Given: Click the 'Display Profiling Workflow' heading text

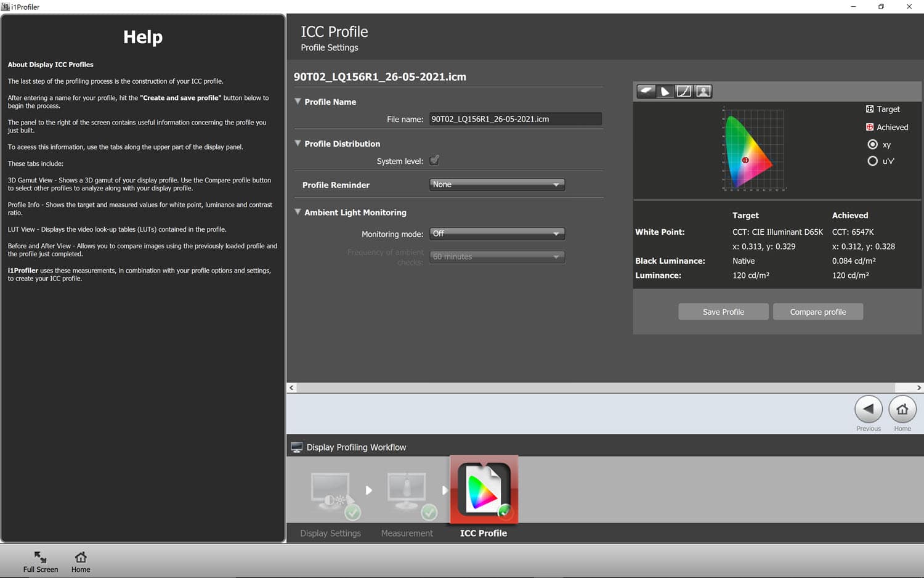Looking at the screenshot, I should (x=357, y=447).
